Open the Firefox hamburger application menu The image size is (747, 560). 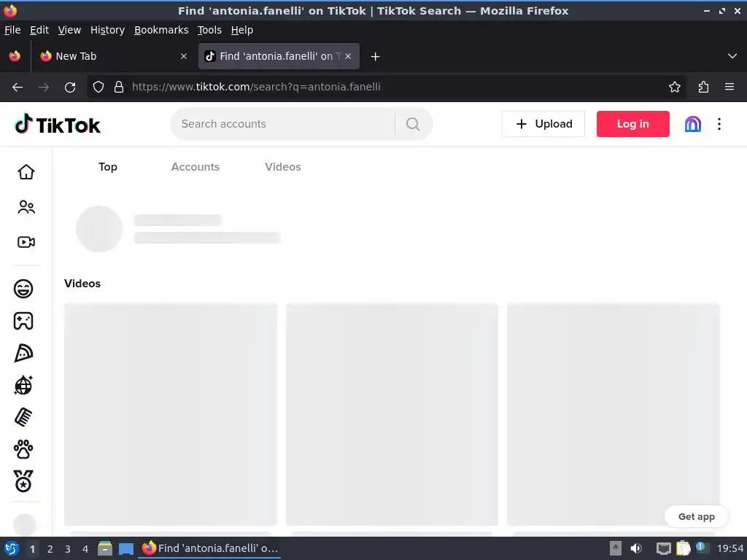coord(729,87)
